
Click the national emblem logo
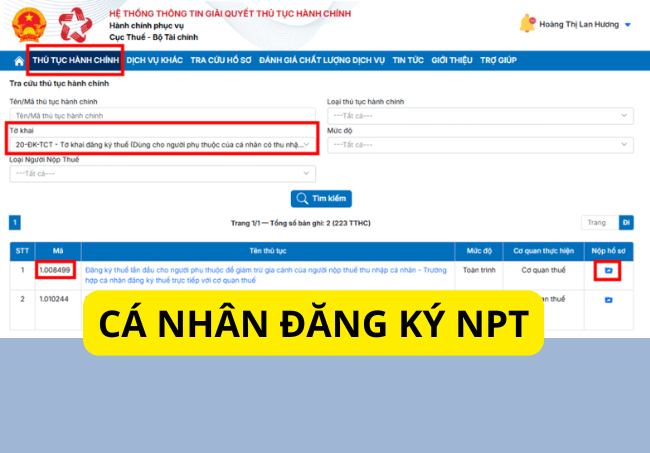pyautogui.click(x=29, y=25)
